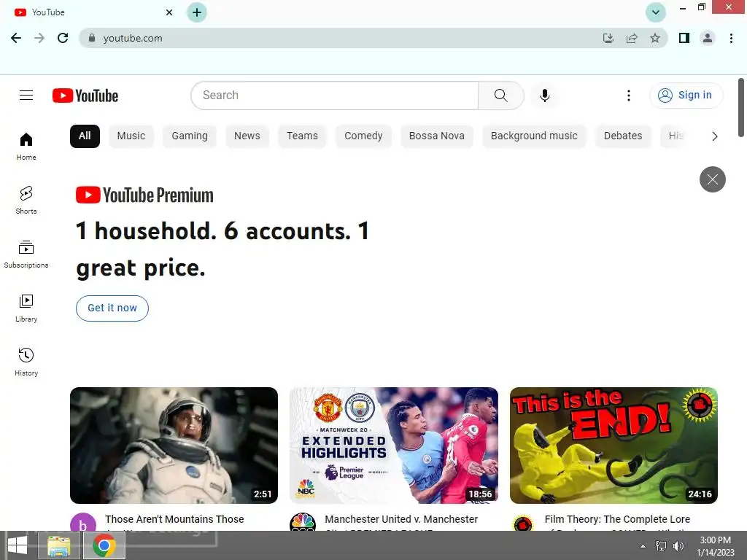Screen dimensions: 747x560
Task: Open History from sidebar
Action: [x=26, y=362]
